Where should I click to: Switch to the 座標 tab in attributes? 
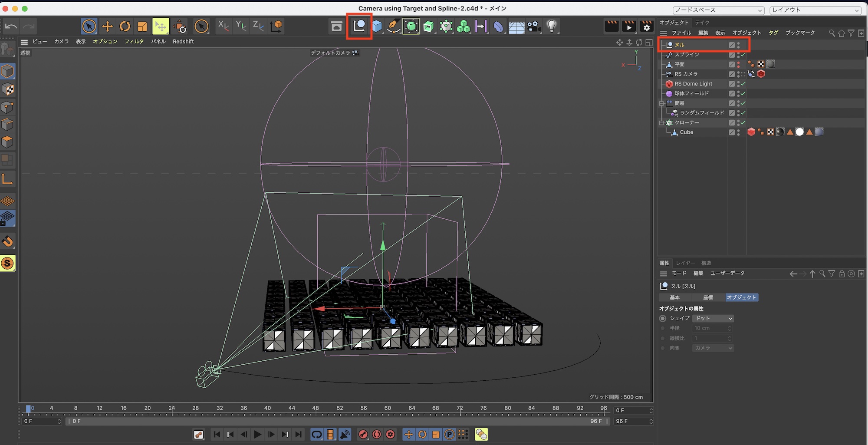(x=708, y=297)
